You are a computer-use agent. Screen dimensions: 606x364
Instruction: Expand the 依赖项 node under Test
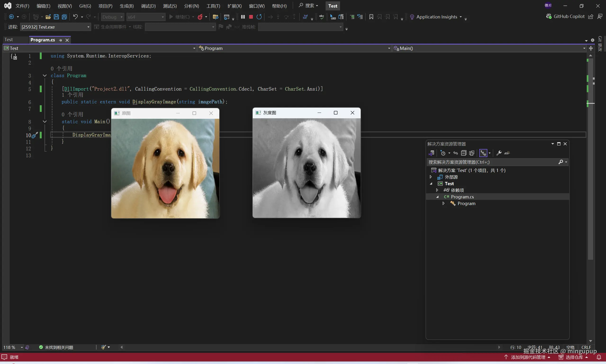coord(437,190)
